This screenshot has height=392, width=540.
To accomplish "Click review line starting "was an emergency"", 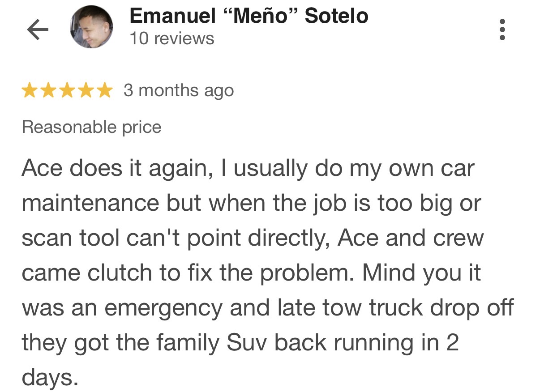I will 267,308.
